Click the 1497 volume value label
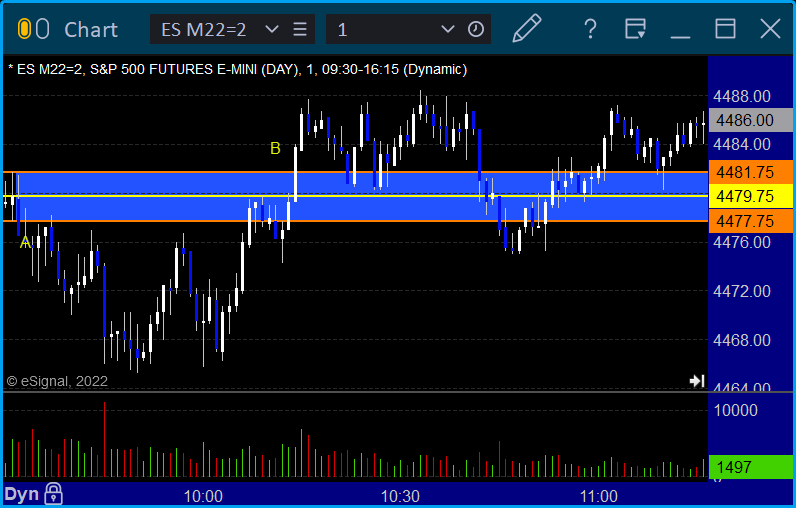796x508 pixels. (x=751, y=467)
